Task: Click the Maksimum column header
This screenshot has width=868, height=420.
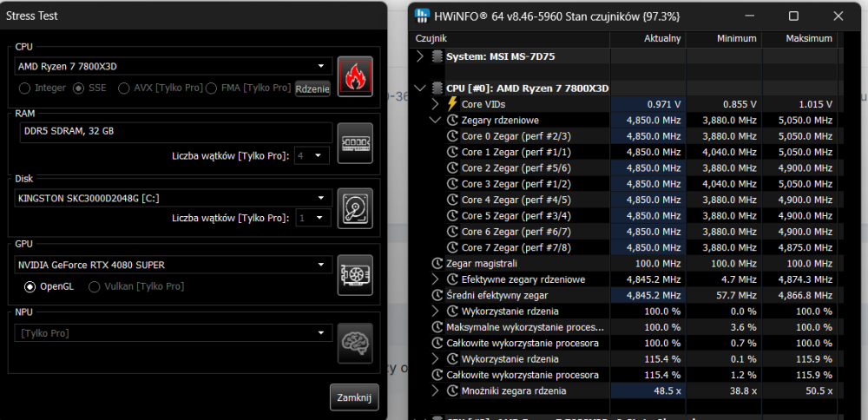Action: [x=800, y=39]
